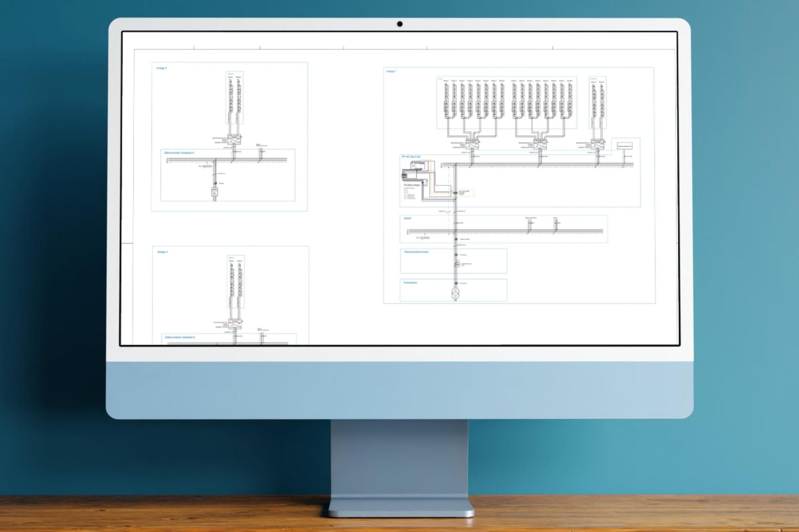Click the inverter symbol in Anlage 3
The image size is (799, 532).
235,324
